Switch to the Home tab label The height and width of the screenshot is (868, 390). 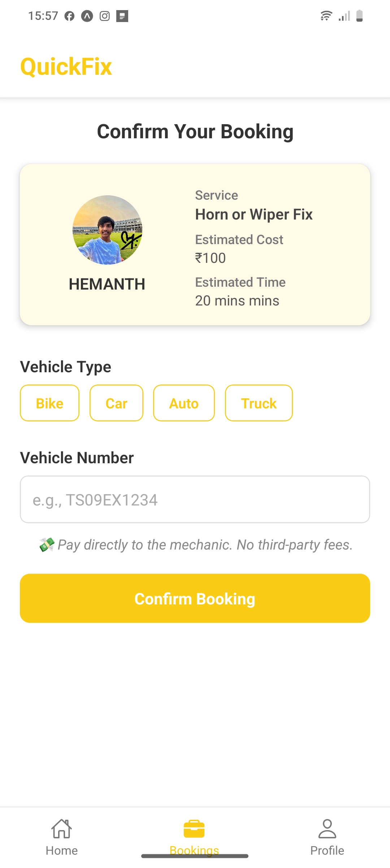62,851
